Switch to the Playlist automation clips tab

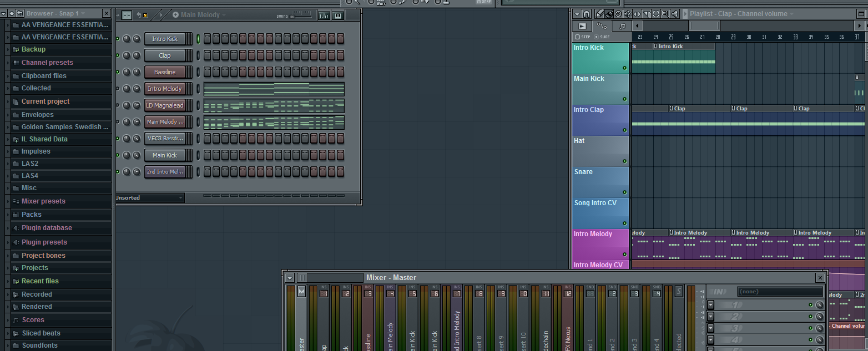point(601,26)
